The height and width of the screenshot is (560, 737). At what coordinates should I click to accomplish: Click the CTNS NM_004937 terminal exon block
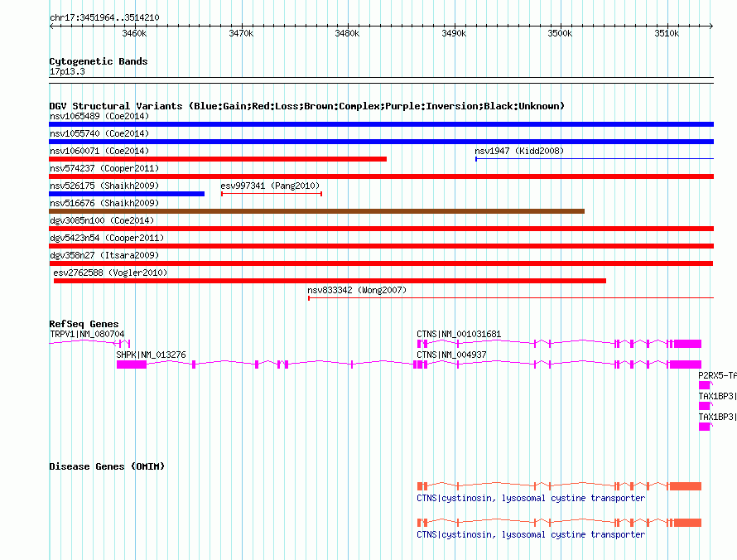click(x=686, y=364)
